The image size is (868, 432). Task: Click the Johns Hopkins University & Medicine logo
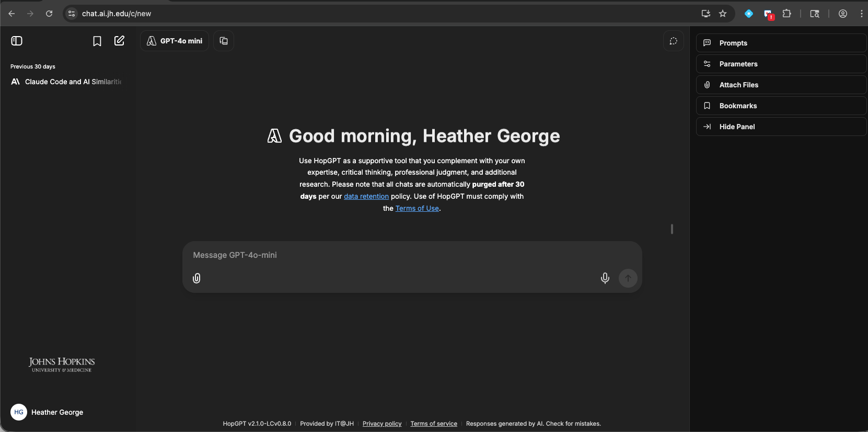(62, 365)
